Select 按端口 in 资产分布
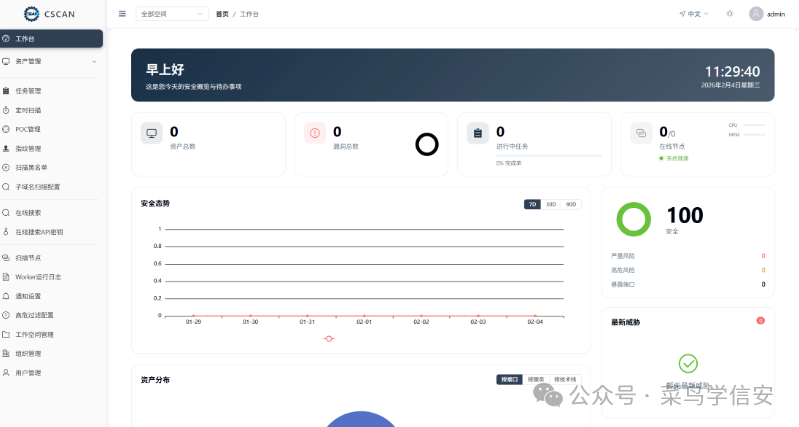 (509, 380)
